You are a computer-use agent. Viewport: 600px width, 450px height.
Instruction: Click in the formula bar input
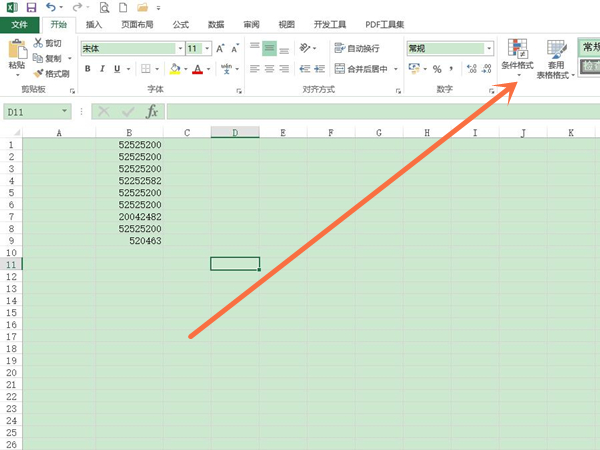click(x=383, y=112)
